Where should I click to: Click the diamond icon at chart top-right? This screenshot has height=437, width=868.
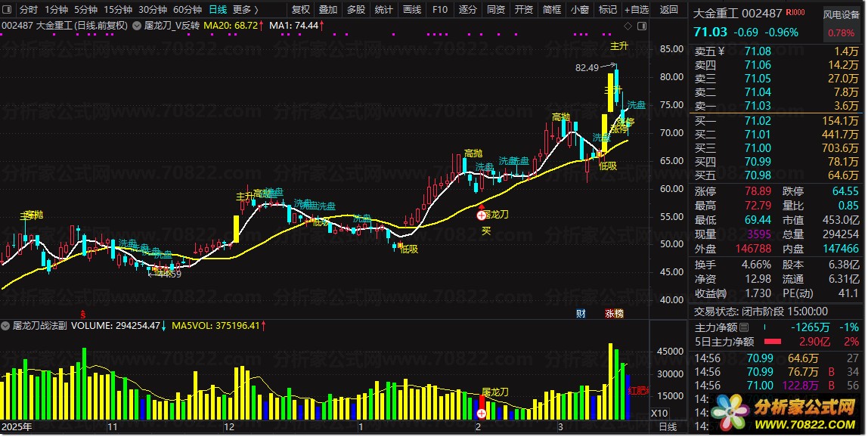point(628,26)
